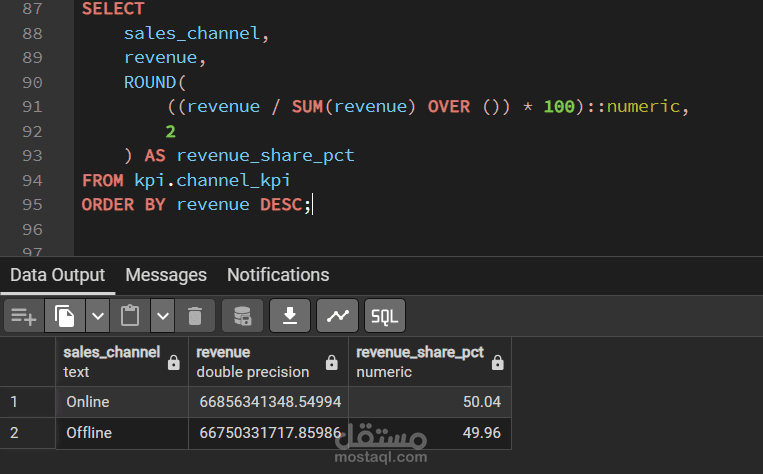Select the revenue column header
The height and width of the screenshot is (474, 763).
(x=269, y=362)
